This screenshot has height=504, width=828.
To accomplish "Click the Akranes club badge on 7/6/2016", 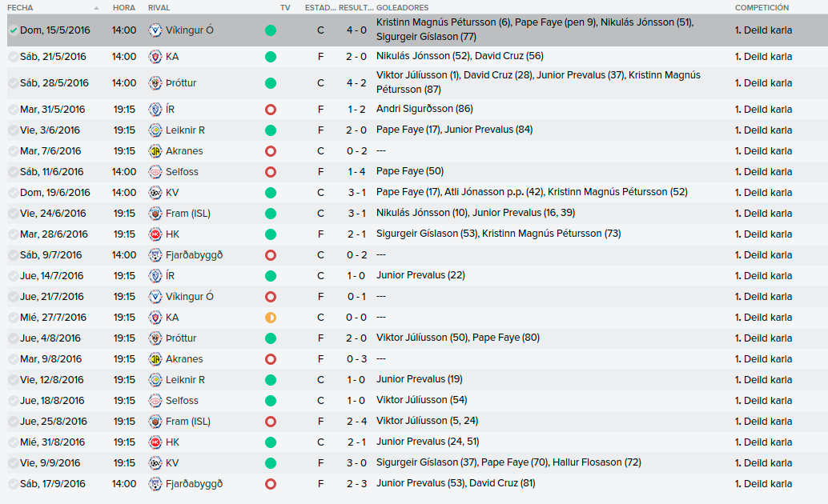I will coord(155,151).
